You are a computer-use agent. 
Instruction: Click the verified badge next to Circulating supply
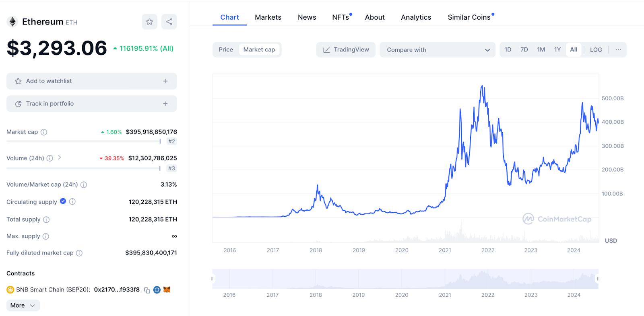(63, 201)
